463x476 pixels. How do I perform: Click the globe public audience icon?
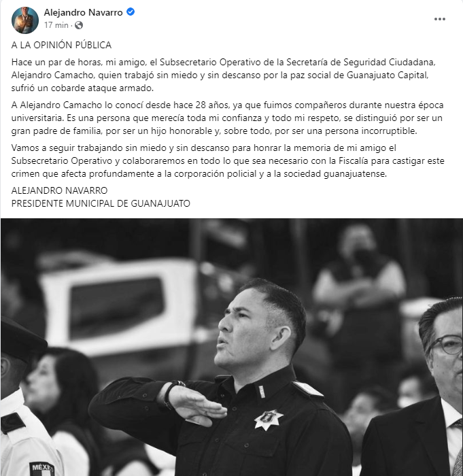(79, 25)
